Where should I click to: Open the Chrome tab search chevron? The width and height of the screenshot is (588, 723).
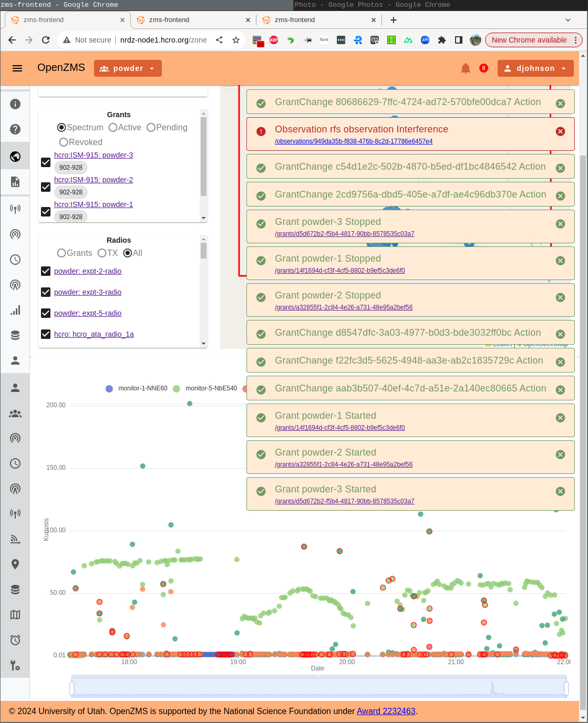pos(568,20)
